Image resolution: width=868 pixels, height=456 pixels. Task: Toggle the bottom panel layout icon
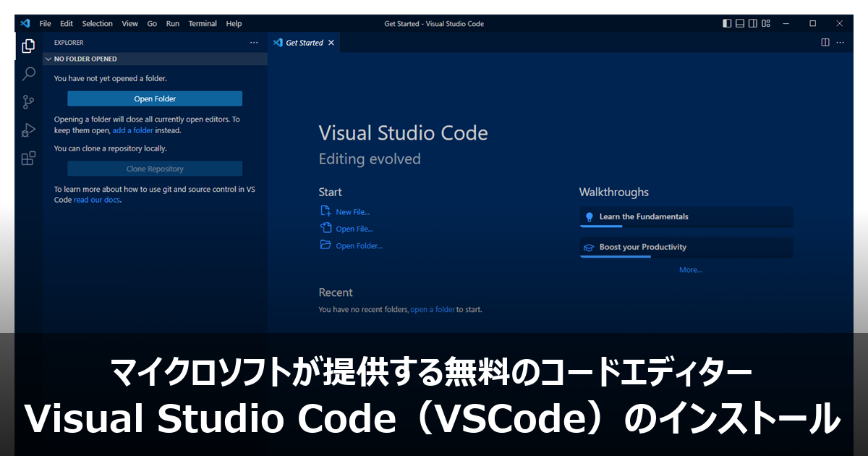(740, 23)
